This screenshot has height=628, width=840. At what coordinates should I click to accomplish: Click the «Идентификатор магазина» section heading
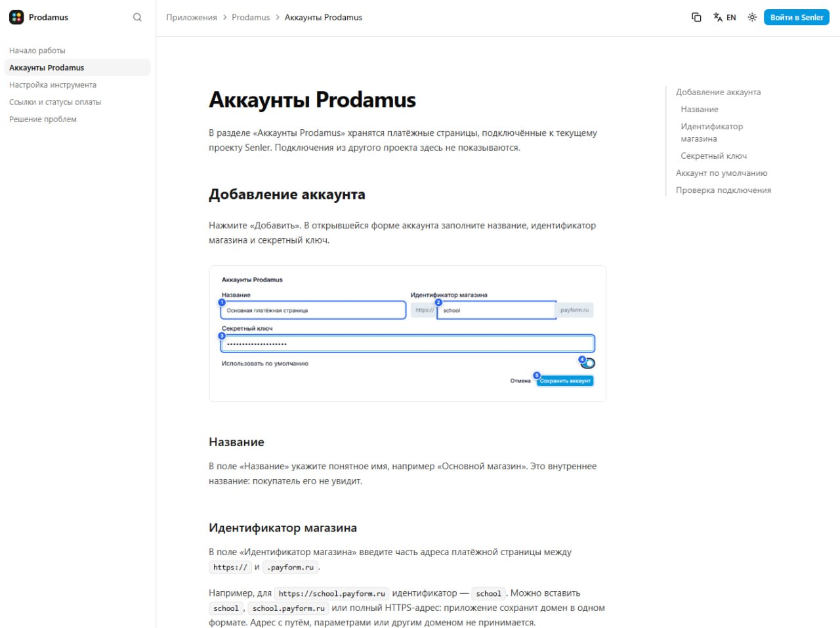[283, 528]
